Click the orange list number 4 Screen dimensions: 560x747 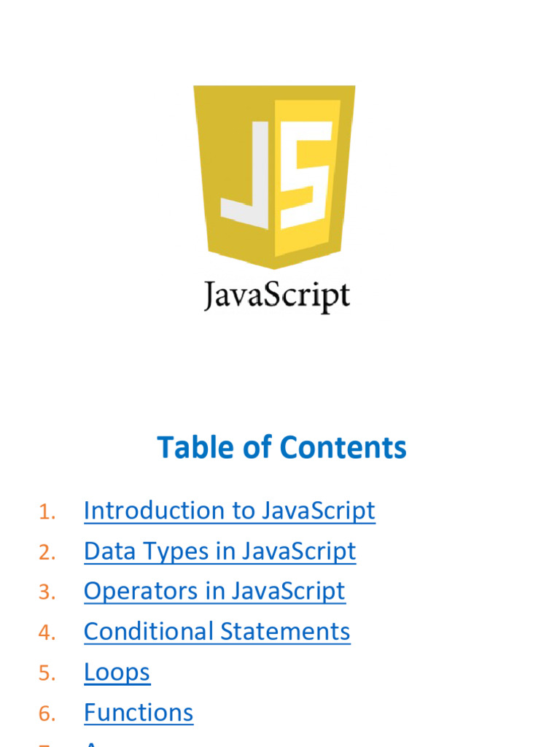pyautogui.click(x=47, y=632)
